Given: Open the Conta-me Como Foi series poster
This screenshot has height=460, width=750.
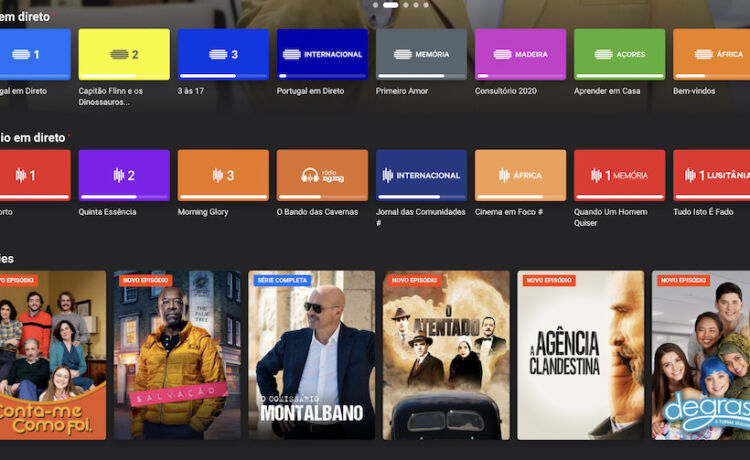Looking at the screenshot, I should 53,355.
